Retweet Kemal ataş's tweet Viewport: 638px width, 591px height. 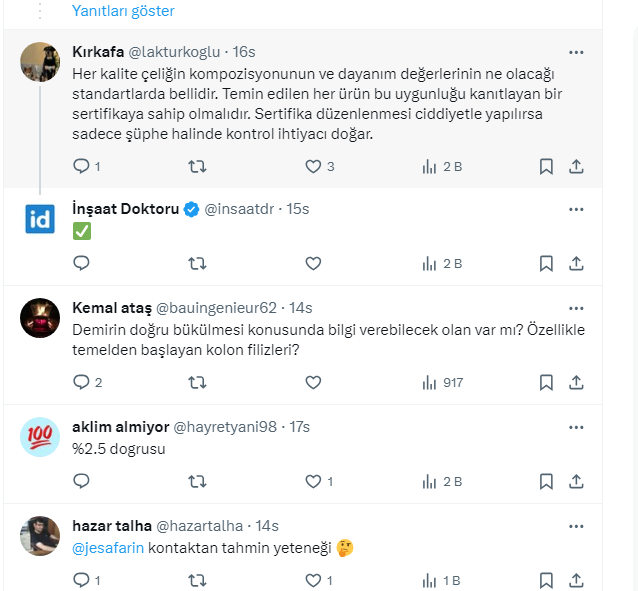coord(198,382)
